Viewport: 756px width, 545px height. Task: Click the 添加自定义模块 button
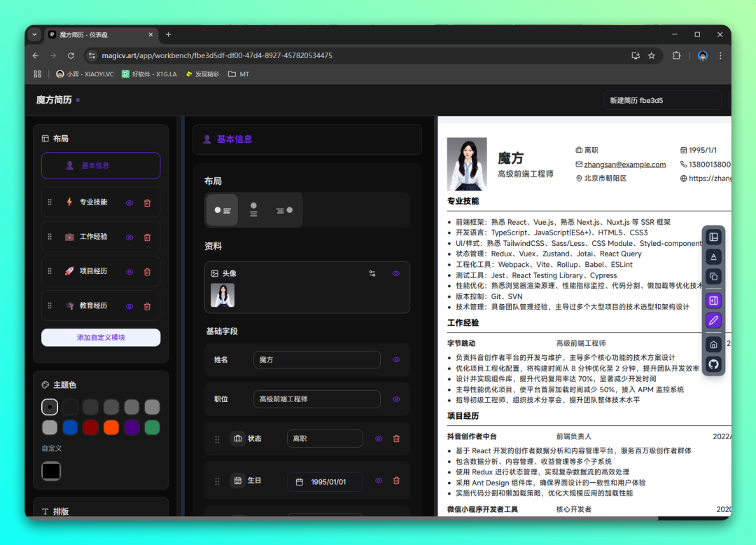101,338
